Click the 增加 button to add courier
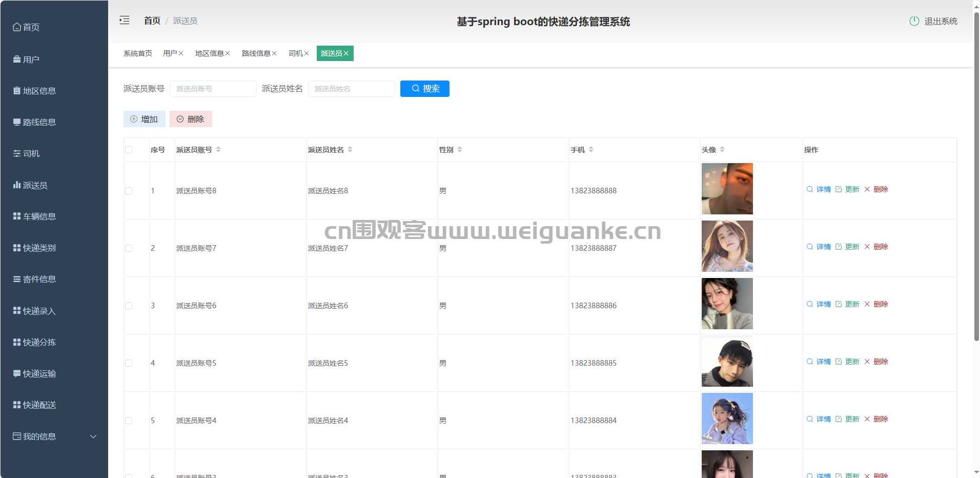 (144, 119)
